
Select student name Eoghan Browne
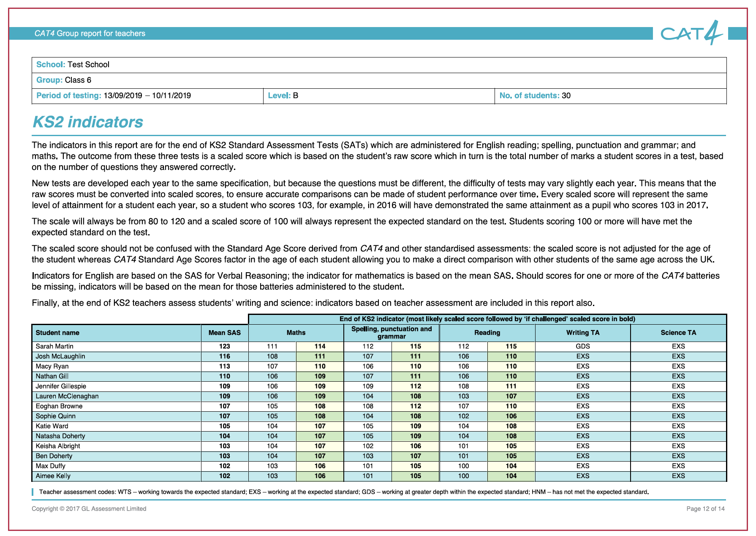point(59,406)
